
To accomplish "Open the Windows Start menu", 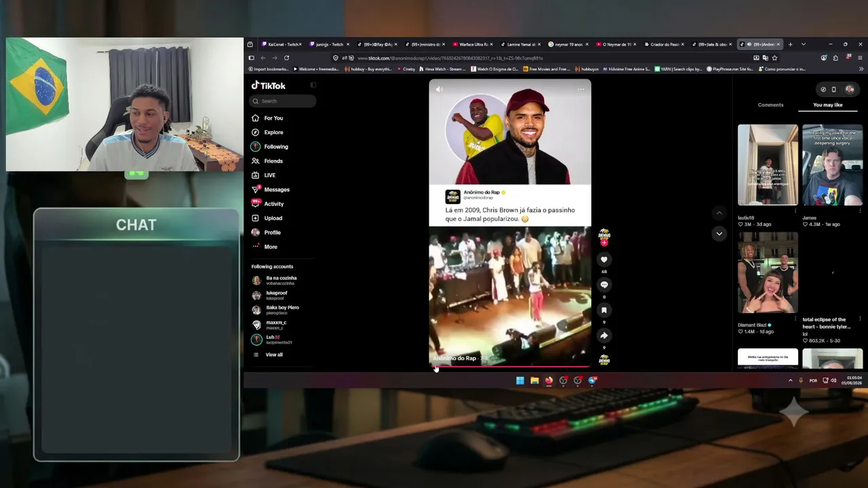I will coord(520,380).
